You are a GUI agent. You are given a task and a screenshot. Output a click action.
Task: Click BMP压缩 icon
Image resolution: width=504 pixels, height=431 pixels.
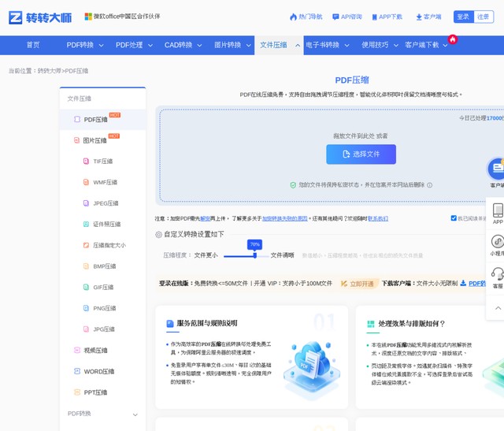(86, 266)
